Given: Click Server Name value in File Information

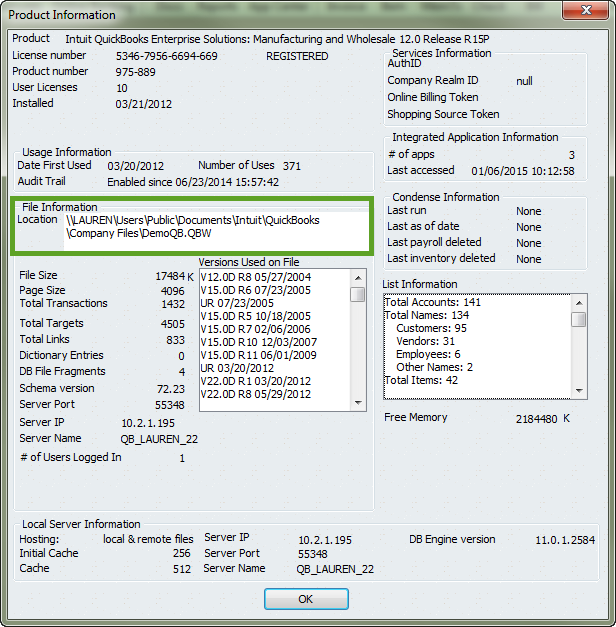Looking at the screenshot, I should click(159, 439).
